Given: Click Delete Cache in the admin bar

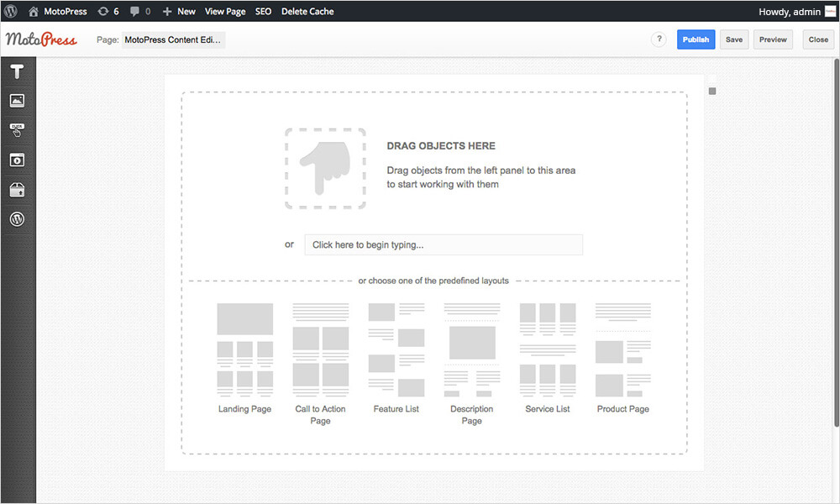Looking at the screenshot, I should pyautogui.click(x=307, y=12).
